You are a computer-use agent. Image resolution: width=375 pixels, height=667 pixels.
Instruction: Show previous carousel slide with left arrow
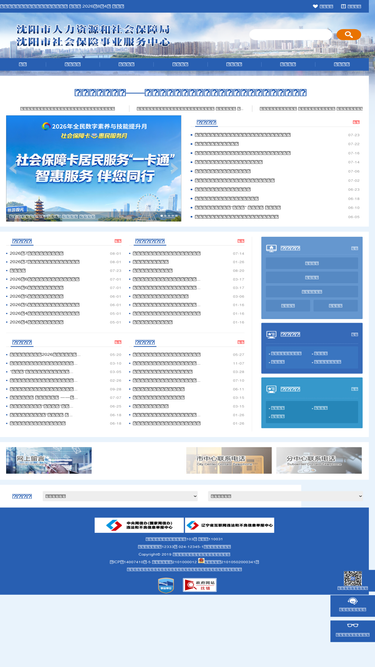13,169
